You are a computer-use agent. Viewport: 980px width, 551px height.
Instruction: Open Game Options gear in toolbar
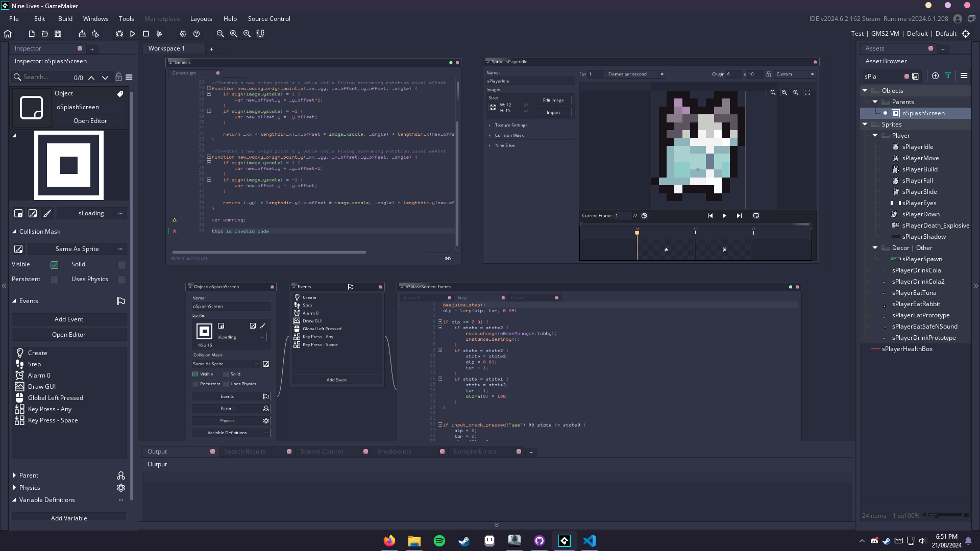(x=183, y=34)
